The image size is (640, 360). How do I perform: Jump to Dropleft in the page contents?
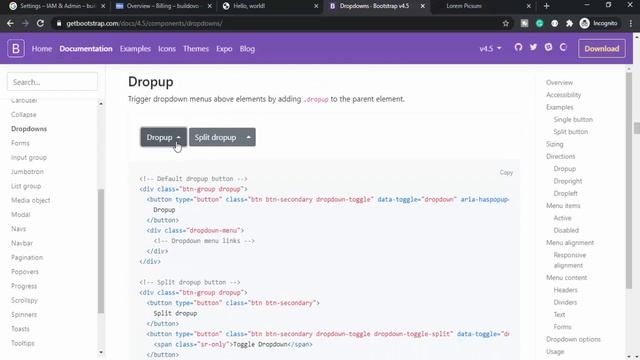[566, 193]
